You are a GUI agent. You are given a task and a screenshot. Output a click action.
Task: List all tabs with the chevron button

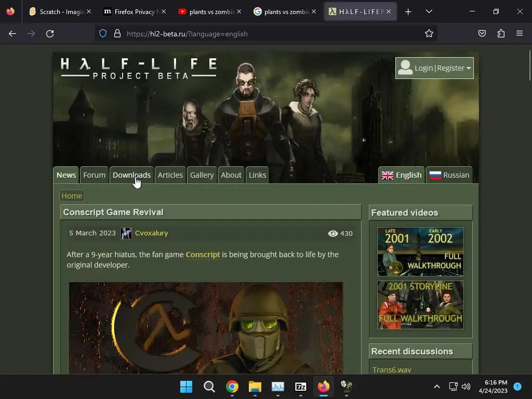point(429,11)
